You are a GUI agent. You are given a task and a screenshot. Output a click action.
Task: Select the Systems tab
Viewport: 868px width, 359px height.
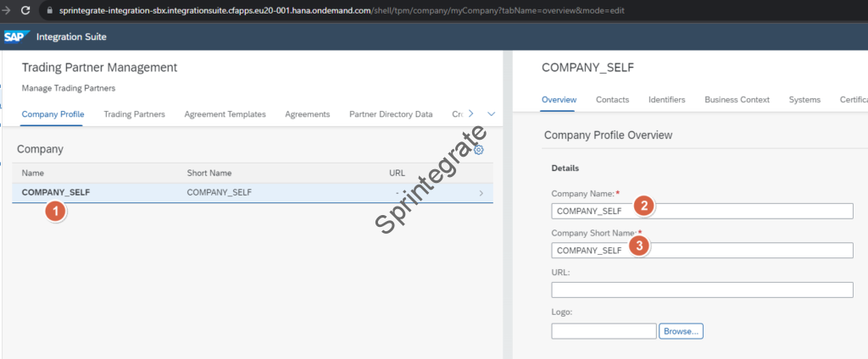(804, 100)
